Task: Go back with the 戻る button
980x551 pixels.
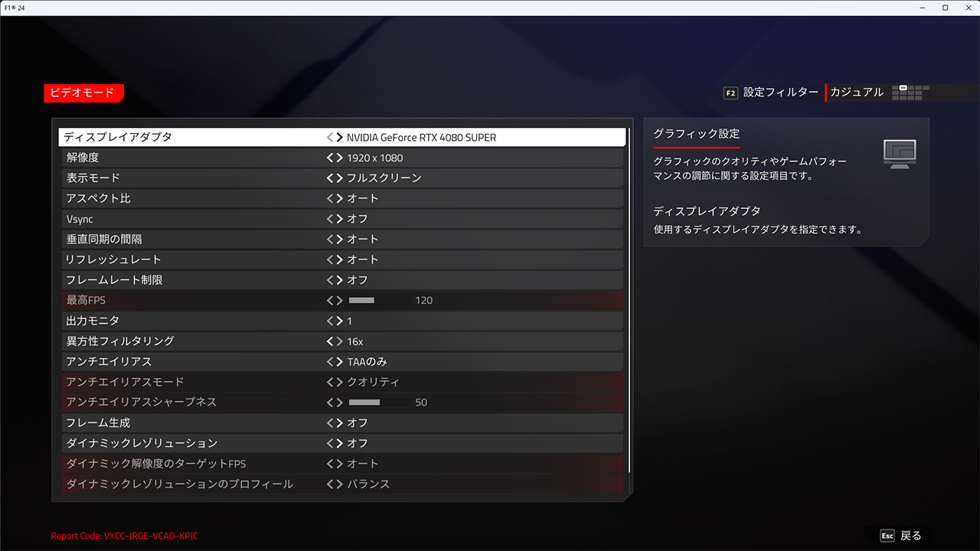Action: [911, 536]
